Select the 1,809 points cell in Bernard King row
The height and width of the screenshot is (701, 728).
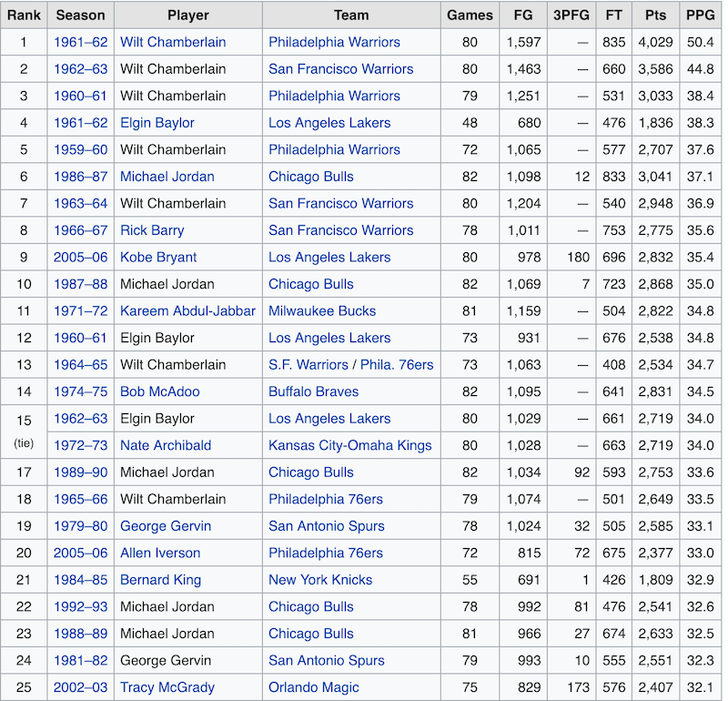pos(655,580)
